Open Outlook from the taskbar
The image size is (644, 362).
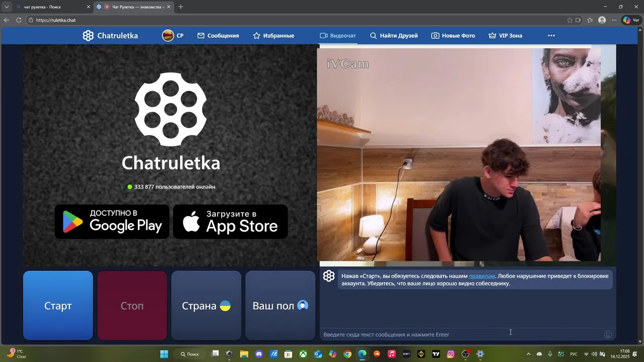[318, 354]
